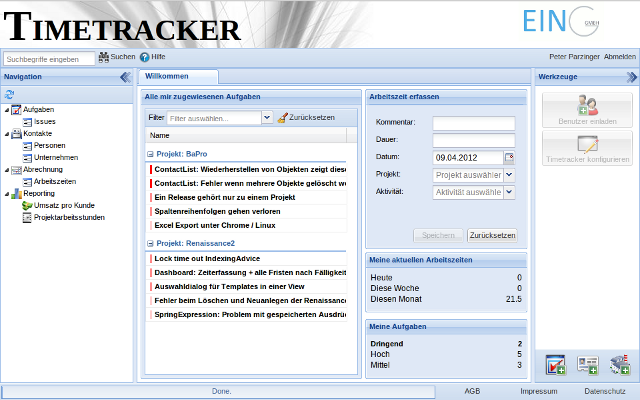Open the Hilfe help icon
The width and height of the screenshot is (640, 400).
point(145,58)
